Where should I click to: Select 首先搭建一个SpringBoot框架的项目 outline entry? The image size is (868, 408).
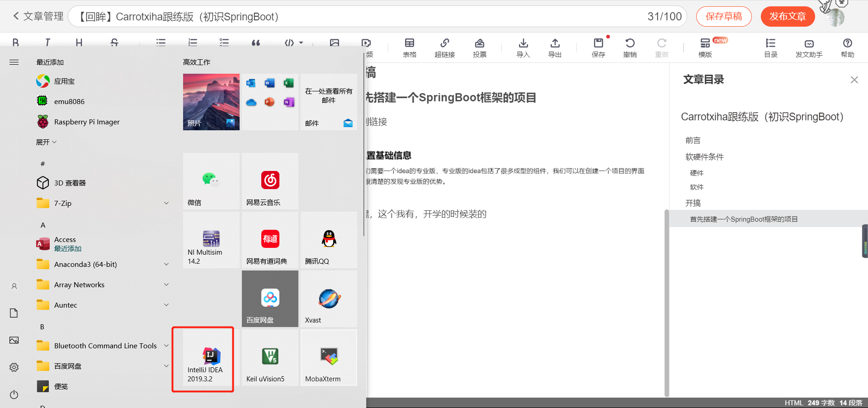769,219
